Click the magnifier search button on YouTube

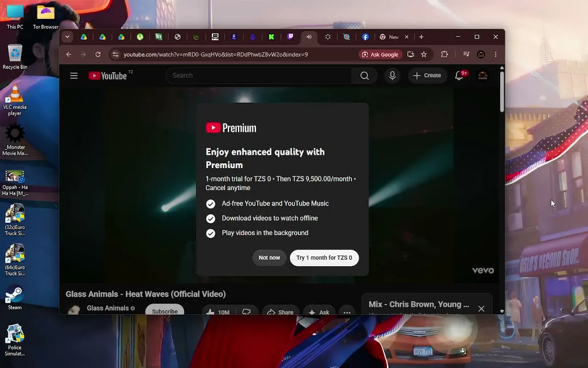pyautogui.click(x=364, y=76)
